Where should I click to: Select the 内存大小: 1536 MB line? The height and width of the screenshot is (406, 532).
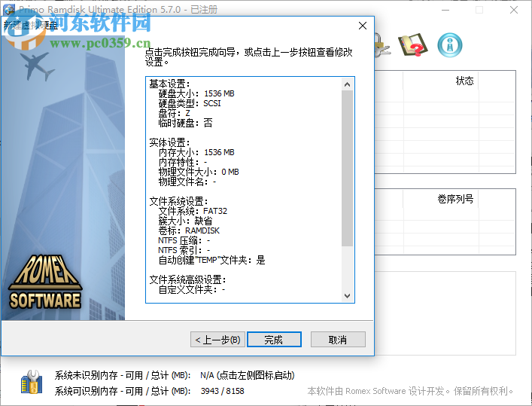[x=196, y=152]
